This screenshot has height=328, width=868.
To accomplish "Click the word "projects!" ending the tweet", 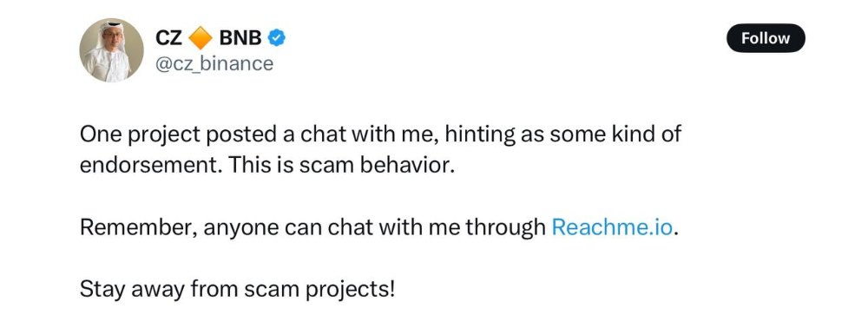I will coord(351,290).
